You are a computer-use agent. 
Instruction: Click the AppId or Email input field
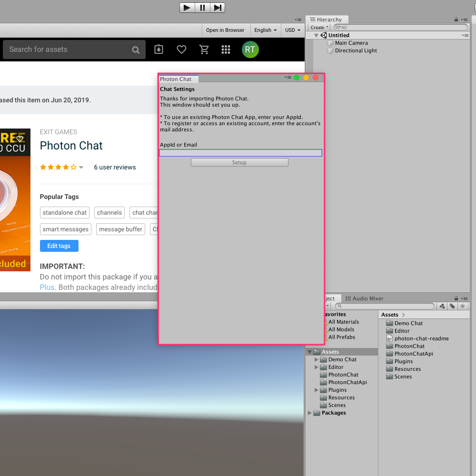pyautogui.click(x=240, y=153)
